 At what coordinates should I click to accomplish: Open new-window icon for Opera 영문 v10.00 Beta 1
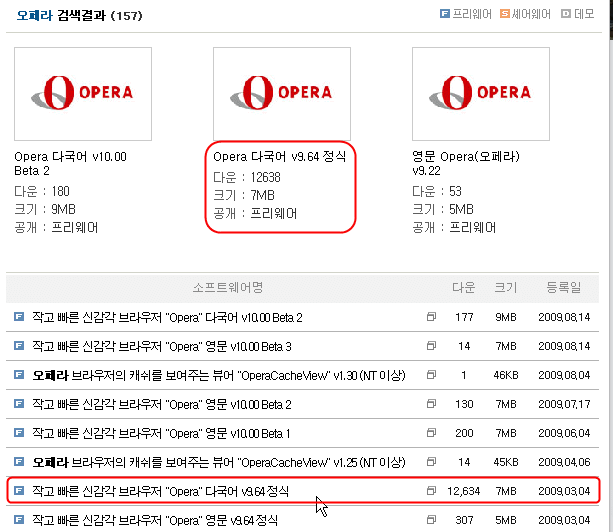tap(431, 433)
